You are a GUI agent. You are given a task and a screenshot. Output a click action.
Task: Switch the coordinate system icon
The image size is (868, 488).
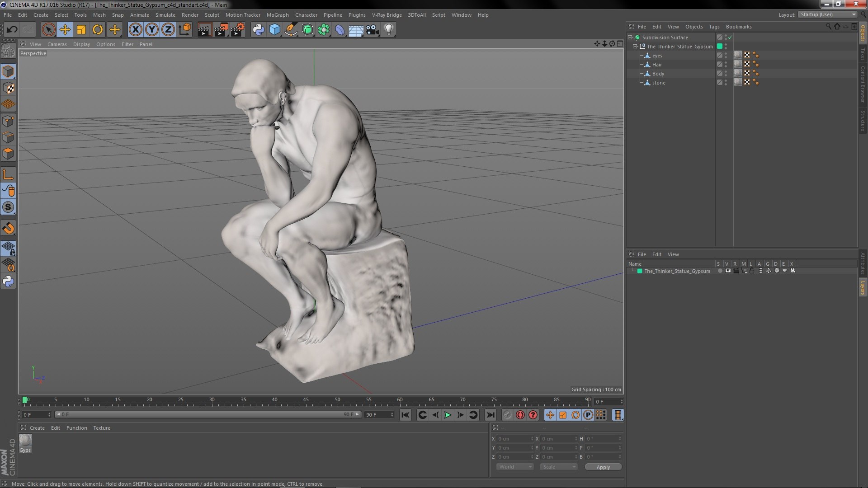184,30
